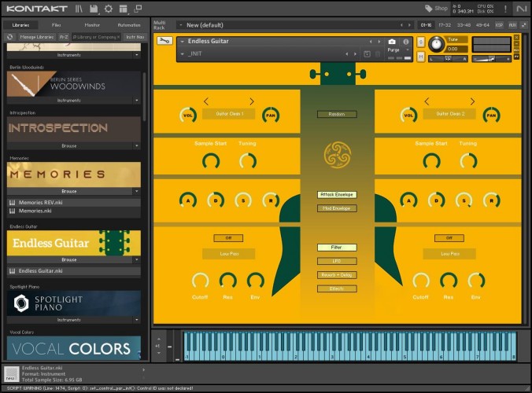Open Introspection Browse dropdown arrow
The height and width of the screenshot is (393, 532).
(x=137, y=145)
